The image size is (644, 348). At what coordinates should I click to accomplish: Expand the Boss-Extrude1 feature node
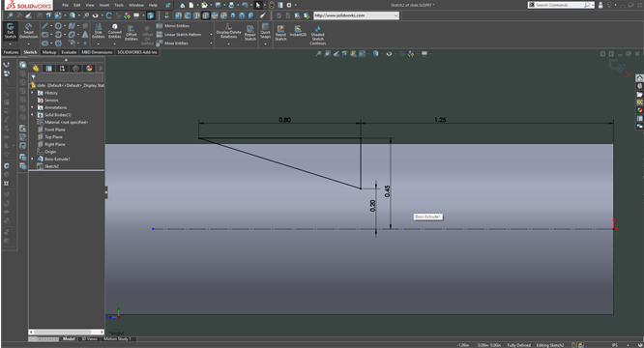click(33, 159)
